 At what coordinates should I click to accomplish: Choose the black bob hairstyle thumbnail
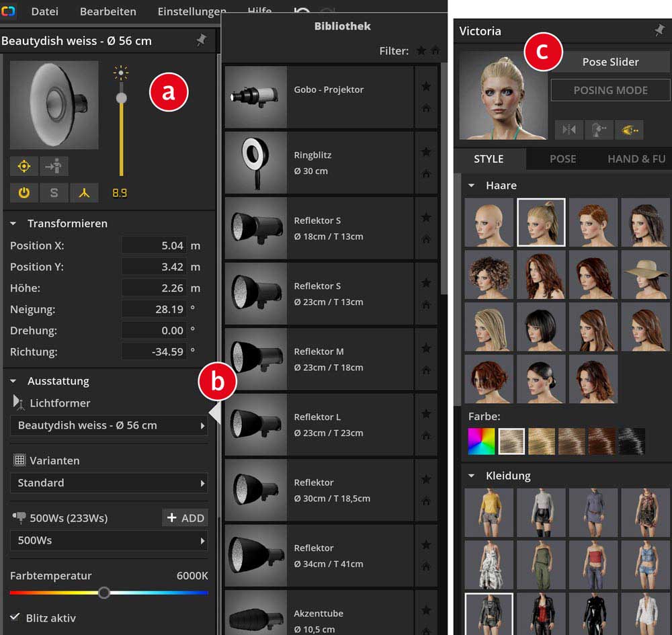coord(541,327)
